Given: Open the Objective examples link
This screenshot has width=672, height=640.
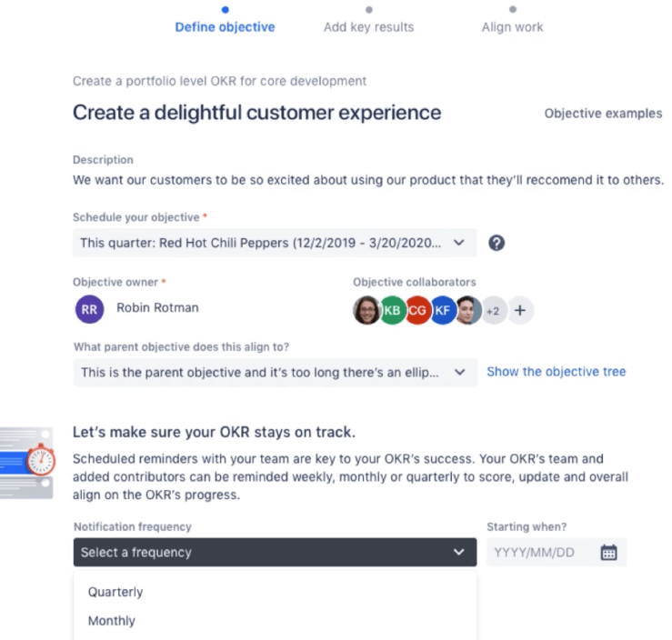Looking at the screenshot, I should [x=603, y=114].
